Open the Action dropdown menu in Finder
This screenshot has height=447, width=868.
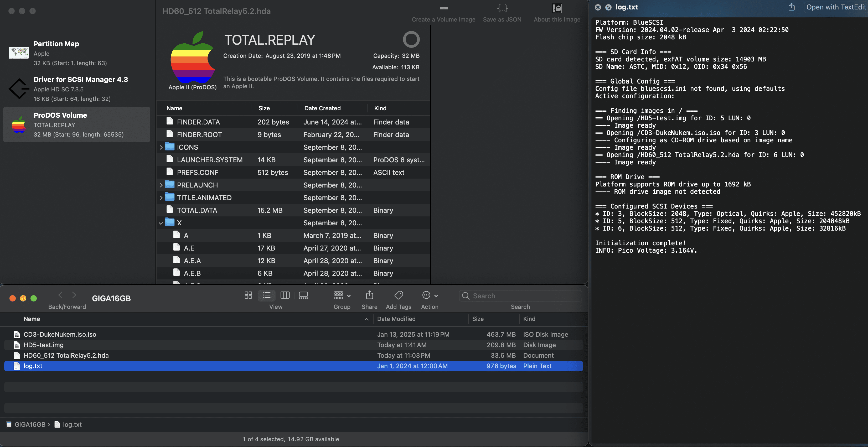point(430,295)
